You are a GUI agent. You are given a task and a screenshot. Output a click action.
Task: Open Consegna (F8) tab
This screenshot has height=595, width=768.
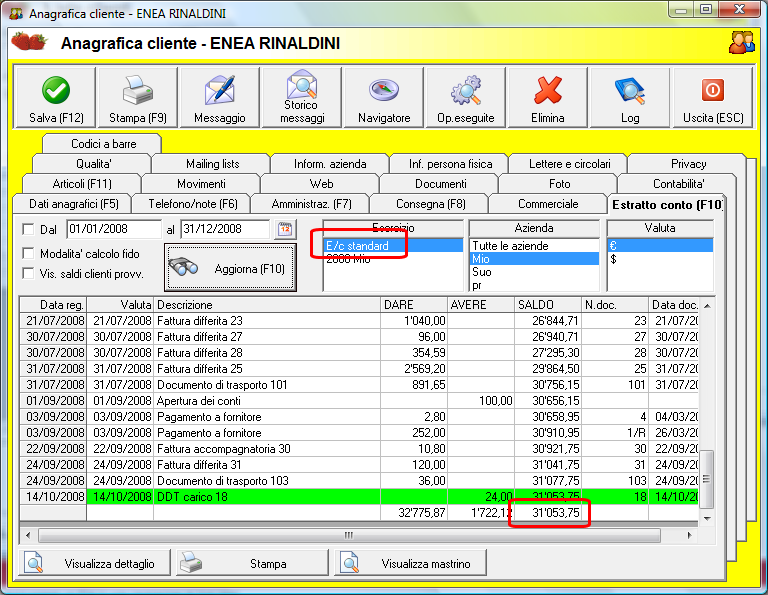[430, 204]
